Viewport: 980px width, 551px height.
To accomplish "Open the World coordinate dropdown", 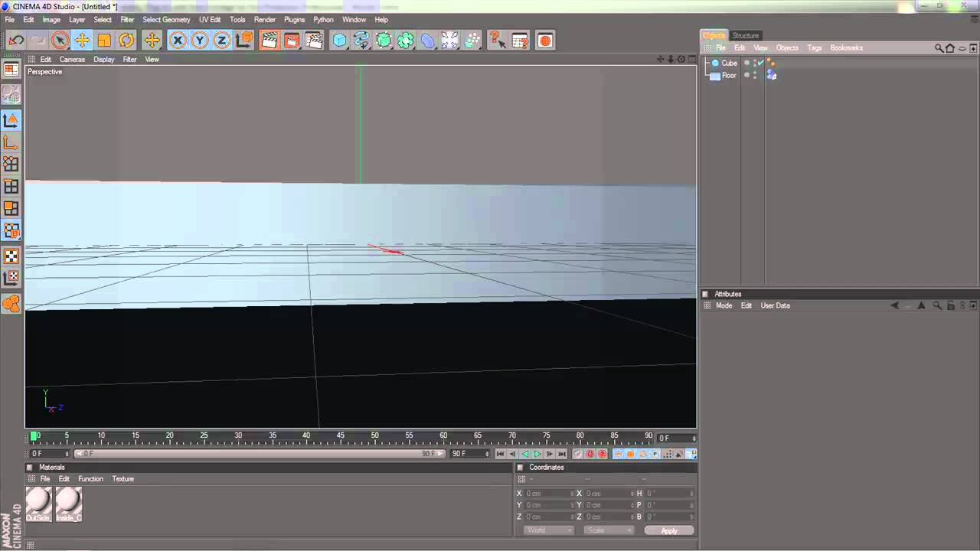I will click(x=549, y=530).
